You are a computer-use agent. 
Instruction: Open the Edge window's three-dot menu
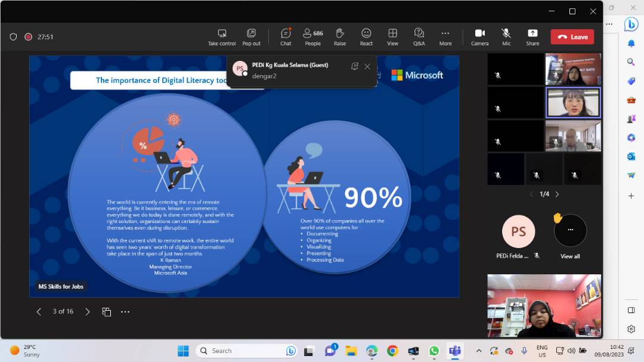tap(609, 24)
